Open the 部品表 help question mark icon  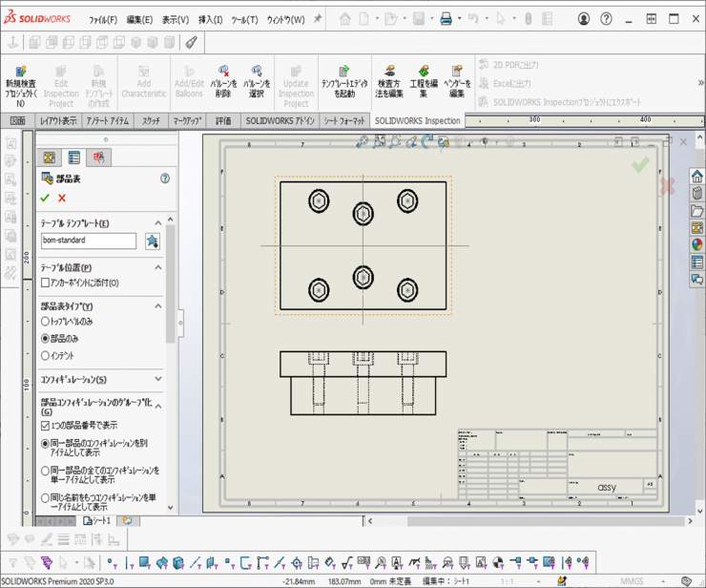coord(164,178)
